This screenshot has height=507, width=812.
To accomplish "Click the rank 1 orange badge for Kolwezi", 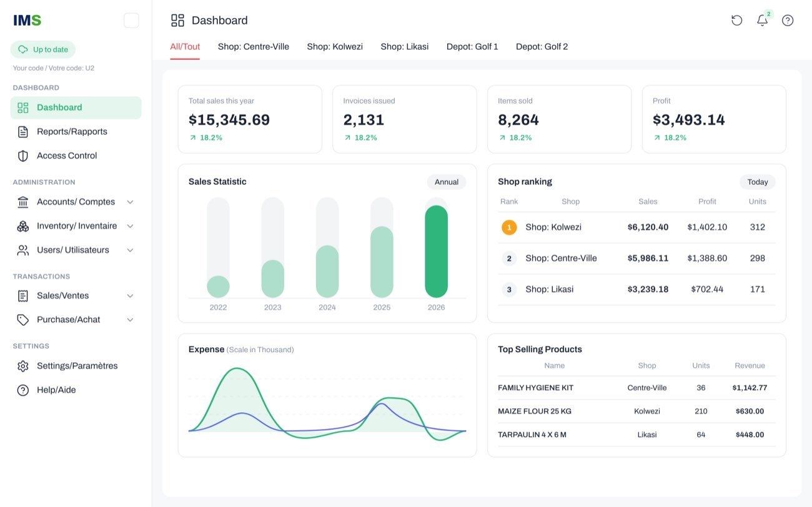I will pos(509,227).
